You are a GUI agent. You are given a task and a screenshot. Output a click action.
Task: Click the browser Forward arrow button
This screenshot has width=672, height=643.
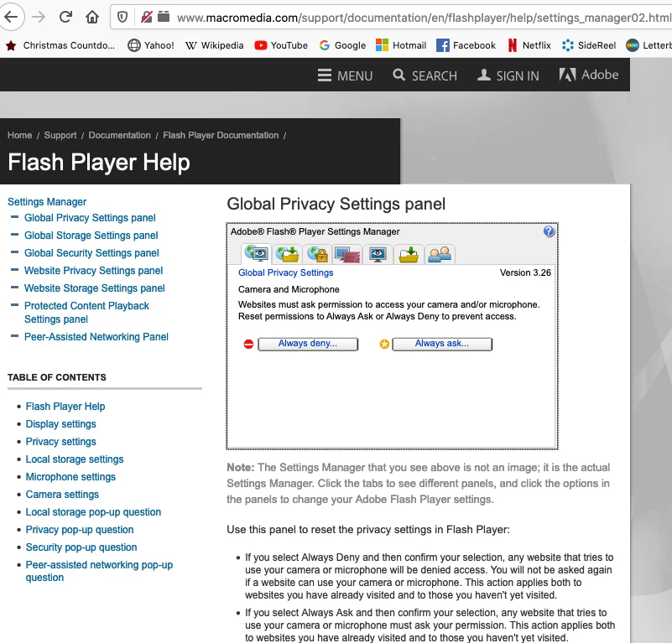tap(39, 17)
